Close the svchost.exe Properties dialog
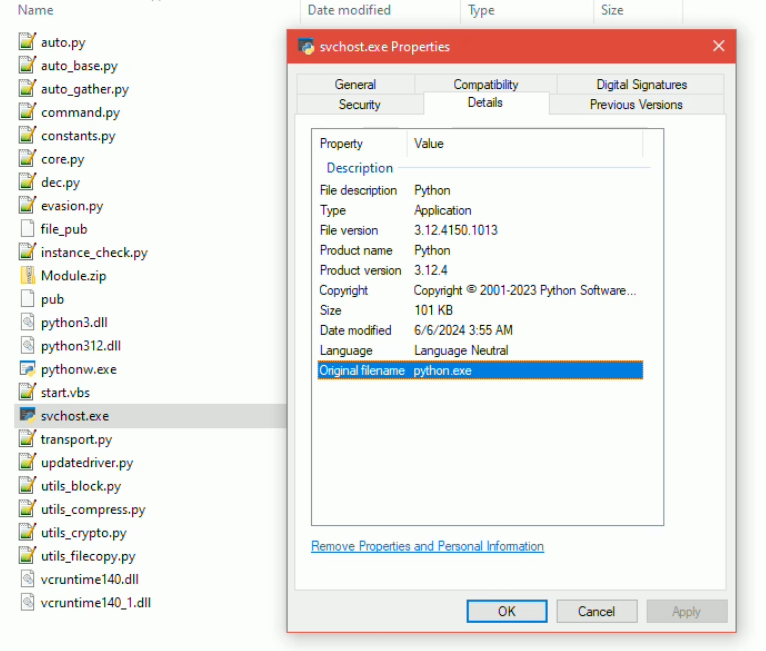The height and width of the screenshot is (651, 766). pyautogui.click(x=718, y=46)
